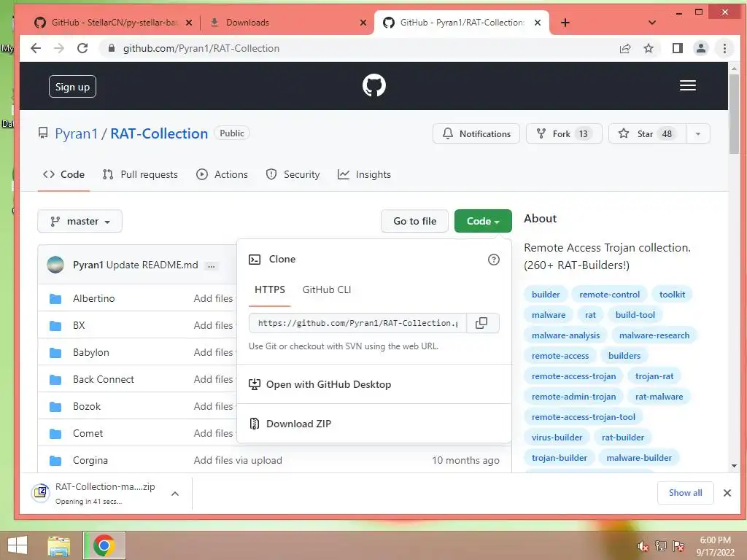This screenshot has width=747, height=560.
Task: Click the Pyran1 avatar image
Action: (x=55, y=265)
